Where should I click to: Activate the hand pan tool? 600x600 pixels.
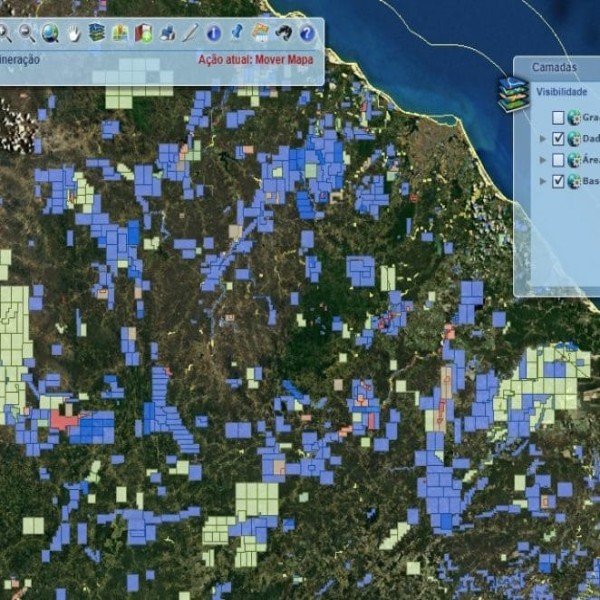tap(73, 33)
